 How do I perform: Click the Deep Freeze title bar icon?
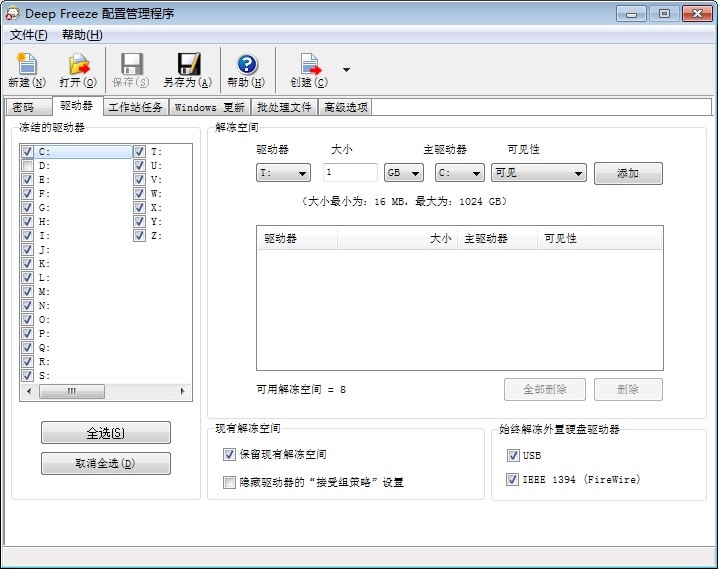13,13
